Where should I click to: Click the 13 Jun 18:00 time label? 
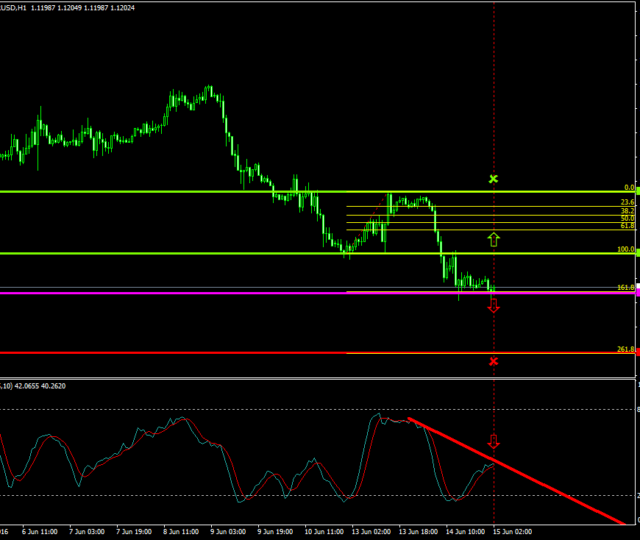tap(418, 533)
